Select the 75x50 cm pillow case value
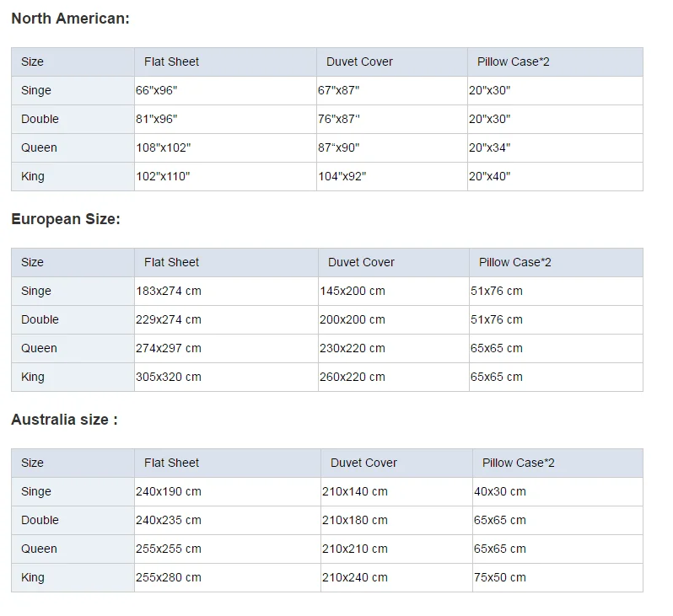673x616 pixels. point(499,577)
